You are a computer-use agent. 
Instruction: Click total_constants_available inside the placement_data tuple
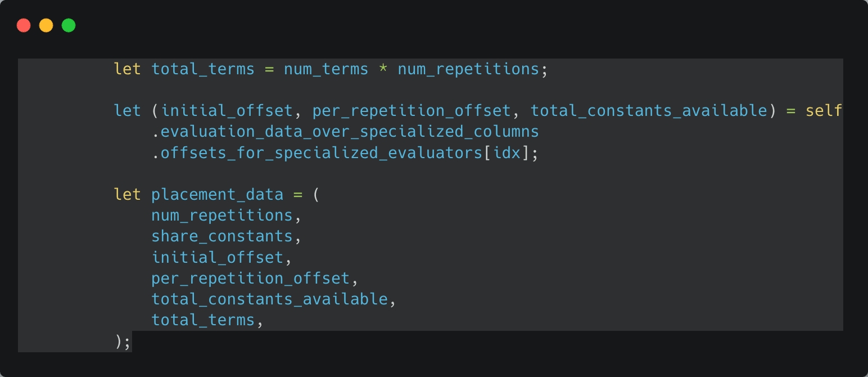(269, 299)
